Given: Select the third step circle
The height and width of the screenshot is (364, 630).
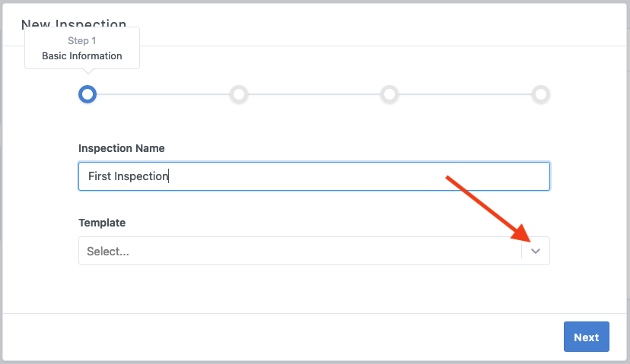Looking at the screenshot, I should point(390,94).
